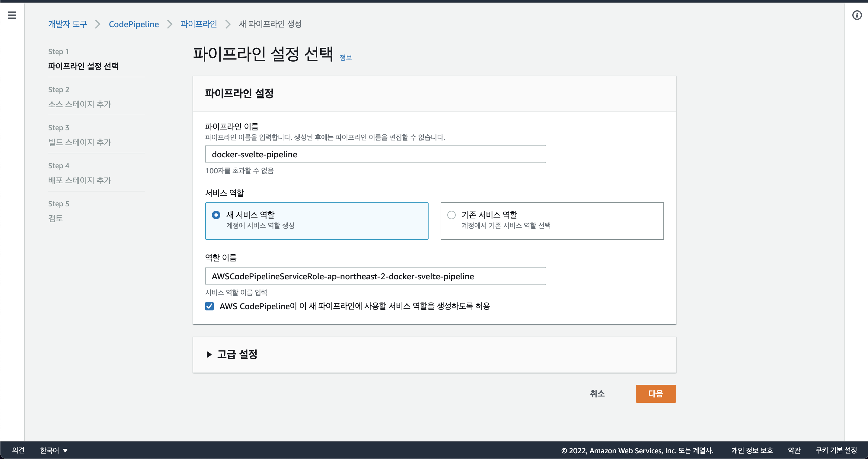Open the info panel icon
Viewport: 868px width, 459px height.
857,15
